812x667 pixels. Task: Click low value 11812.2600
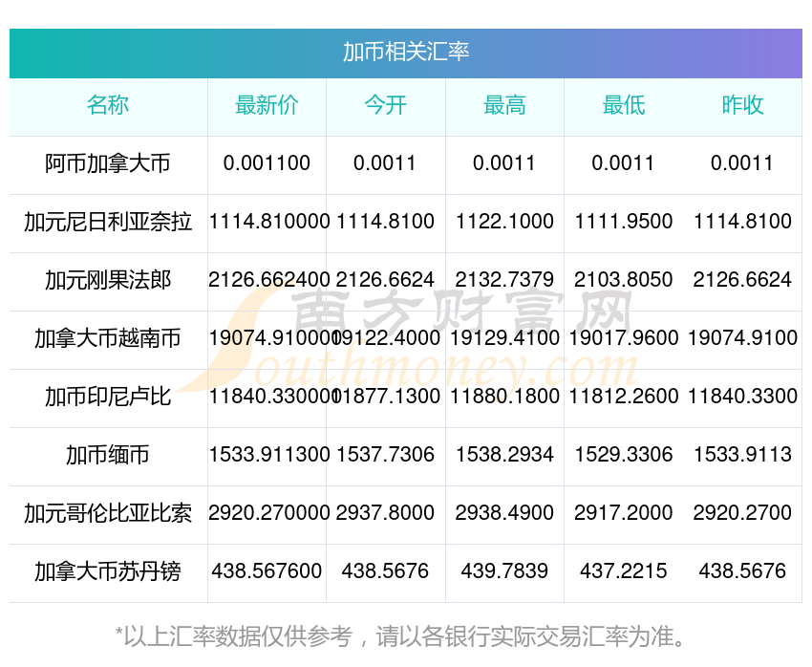pos(624,397)
